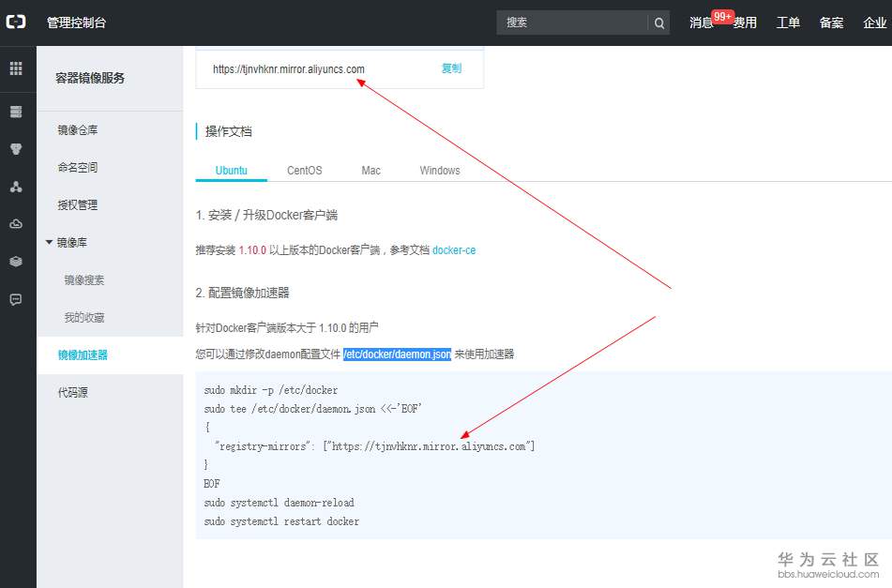
Task: Open 代码源 in the sidebar
Action: tap(73, 392)
